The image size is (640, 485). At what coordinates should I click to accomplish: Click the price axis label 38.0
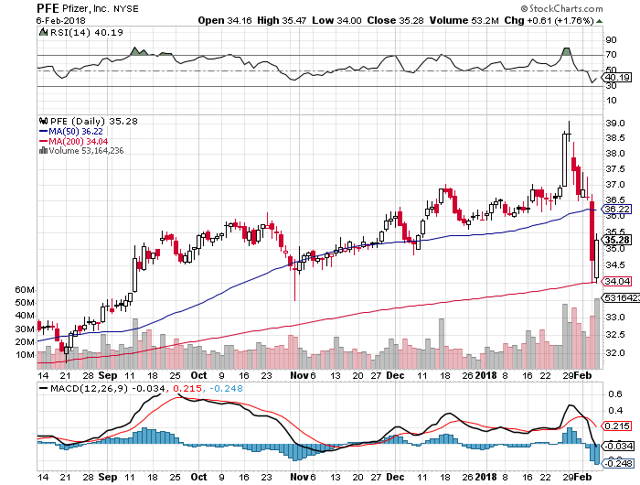pyautogui.click(x=615, y=154)
